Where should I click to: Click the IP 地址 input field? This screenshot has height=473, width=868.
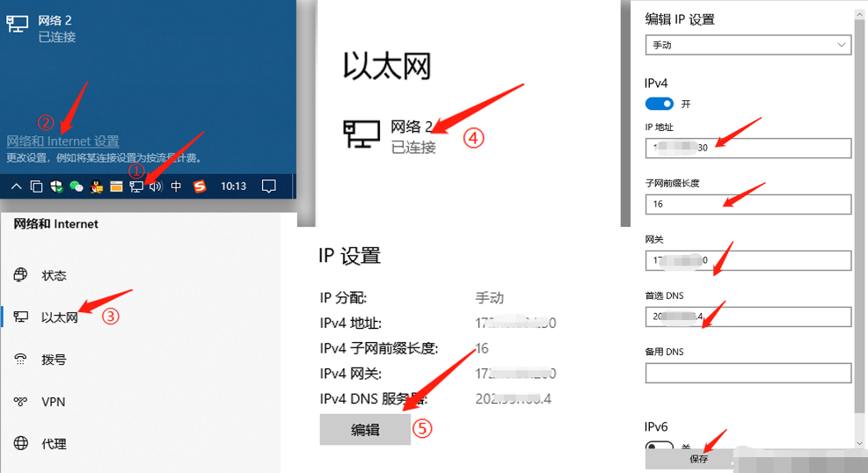[748, 148]
